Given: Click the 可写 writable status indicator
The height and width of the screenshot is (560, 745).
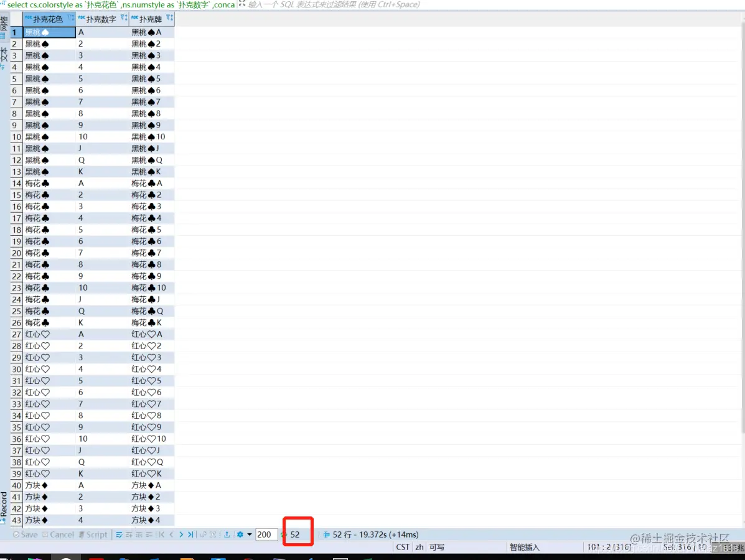Looking at the screenshot, I should pyautogui.click(x=437, y=547).
